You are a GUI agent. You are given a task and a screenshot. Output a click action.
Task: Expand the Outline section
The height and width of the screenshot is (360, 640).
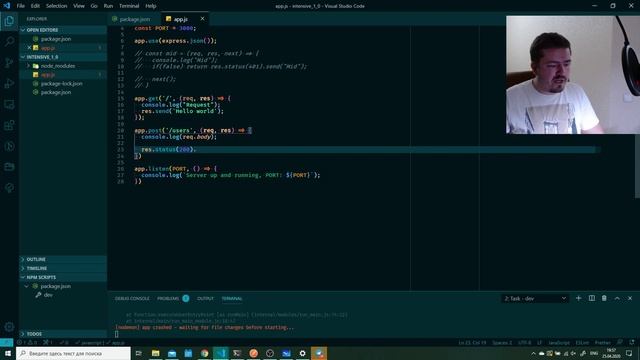(63, 259)
